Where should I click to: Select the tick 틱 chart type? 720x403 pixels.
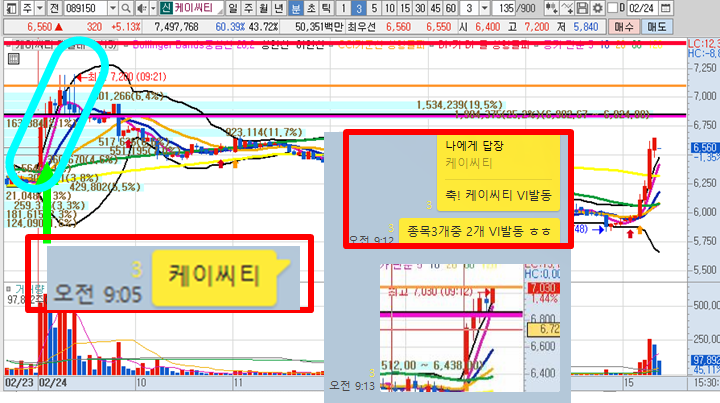(326, 8)
